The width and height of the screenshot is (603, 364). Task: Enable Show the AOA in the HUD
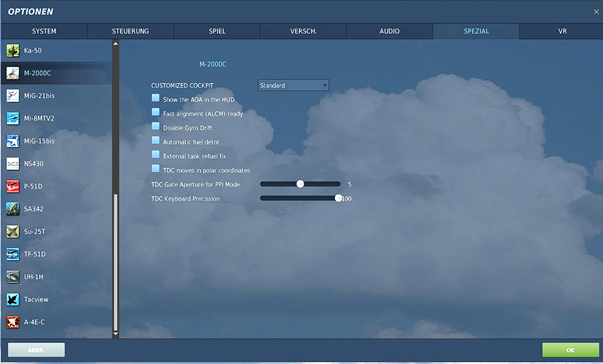[155, 98]
